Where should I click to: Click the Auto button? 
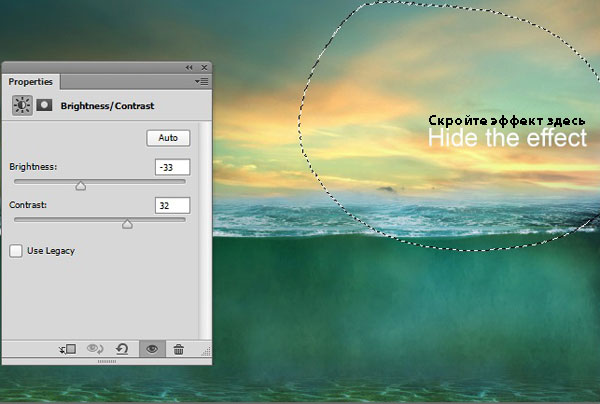168,138
